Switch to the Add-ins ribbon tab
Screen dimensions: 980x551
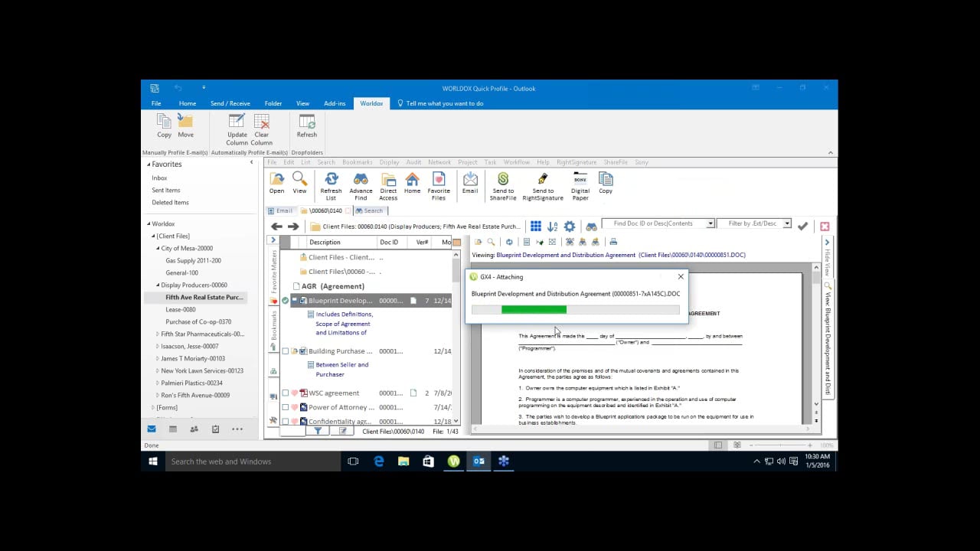tap(335, 103)
